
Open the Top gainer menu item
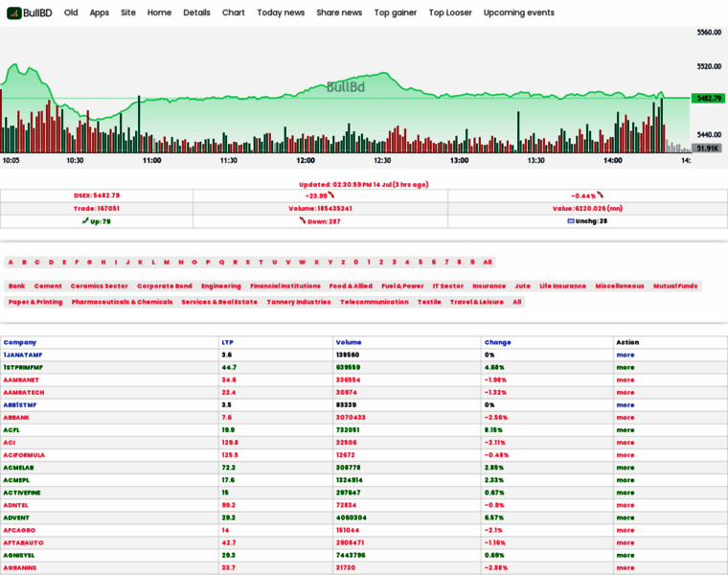pos(395,12)
